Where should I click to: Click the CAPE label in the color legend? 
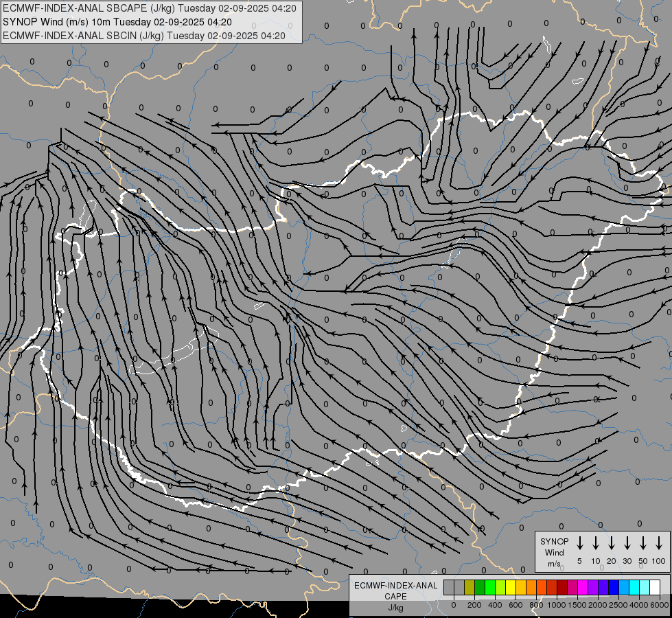(395, 597)
